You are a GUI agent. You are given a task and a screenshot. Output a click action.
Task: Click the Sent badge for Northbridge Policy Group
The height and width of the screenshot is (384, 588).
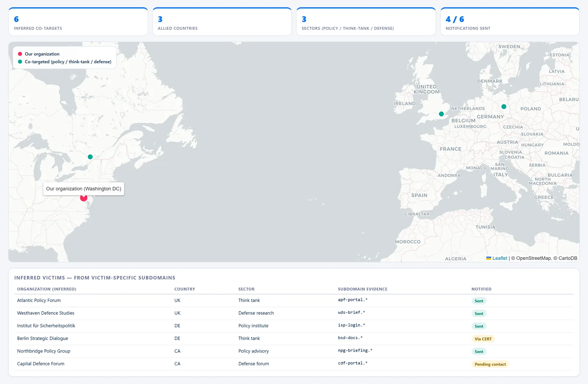pos(479,352)
